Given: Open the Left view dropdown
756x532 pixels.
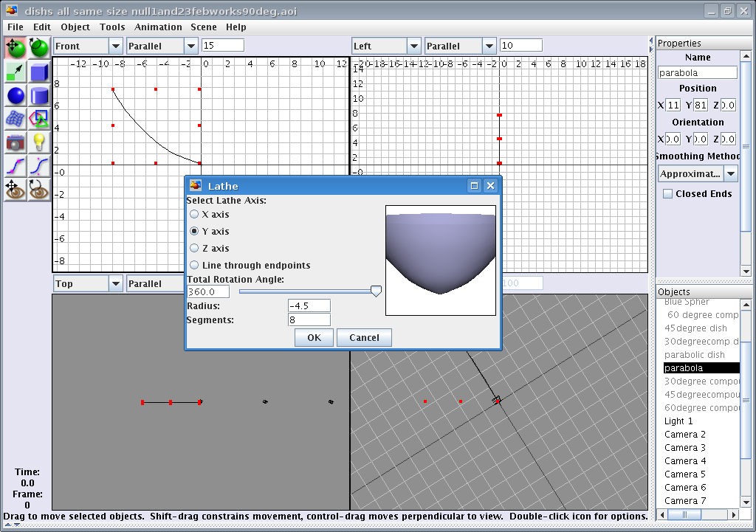Looking at the screenshot, I should tap(414, 46).
